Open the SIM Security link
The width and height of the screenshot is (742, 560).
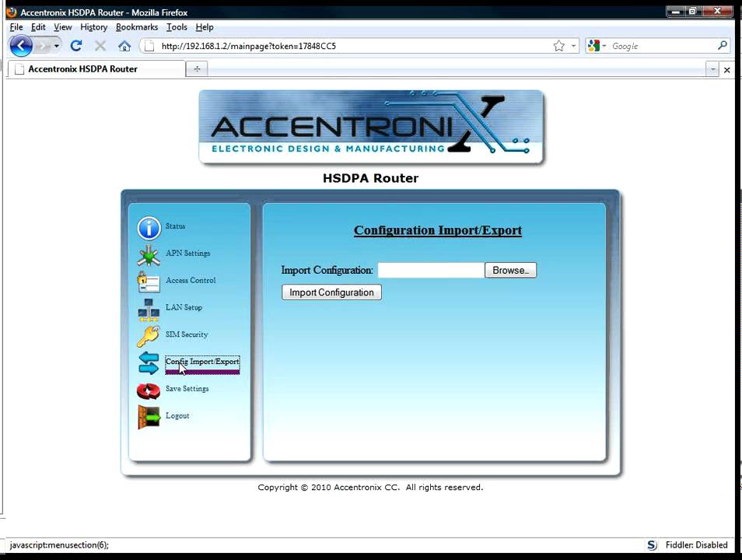[x=187, y=334]
